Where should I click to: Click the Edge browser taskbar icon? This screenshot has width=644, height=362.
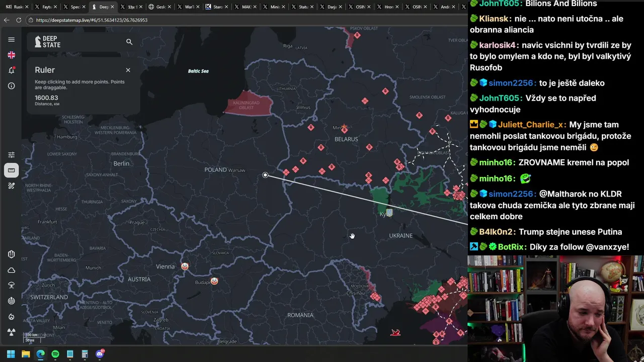pyautogui.click(x=40, y=354)
